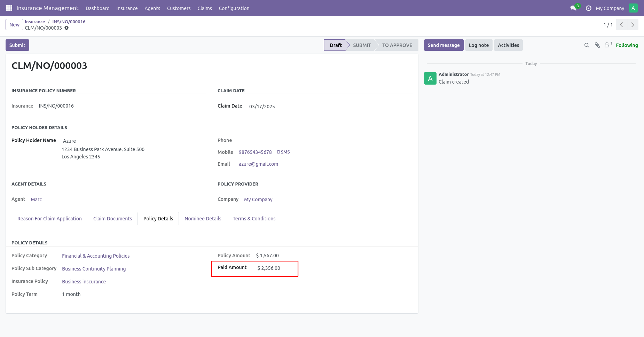The width and height of the screenshot is (644, 337).
Task: Open agent Marc link
Action: (36, 199)
